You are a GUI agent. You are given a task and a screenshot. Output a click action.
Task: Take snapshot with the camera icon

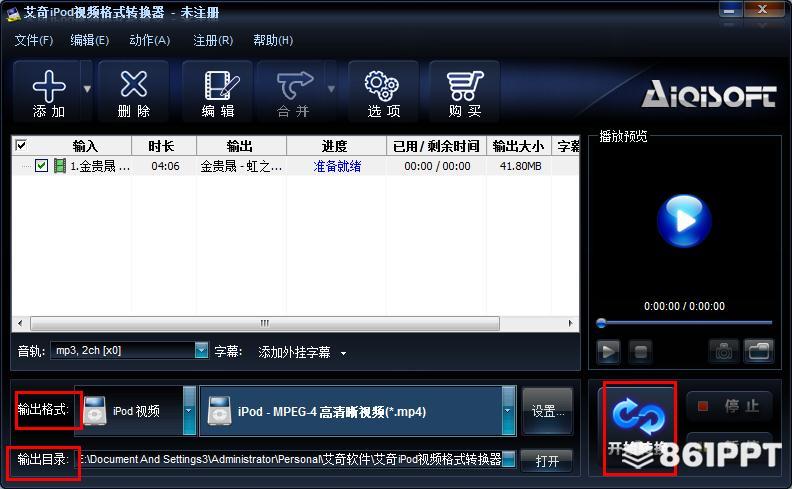(x=723, y=351)
